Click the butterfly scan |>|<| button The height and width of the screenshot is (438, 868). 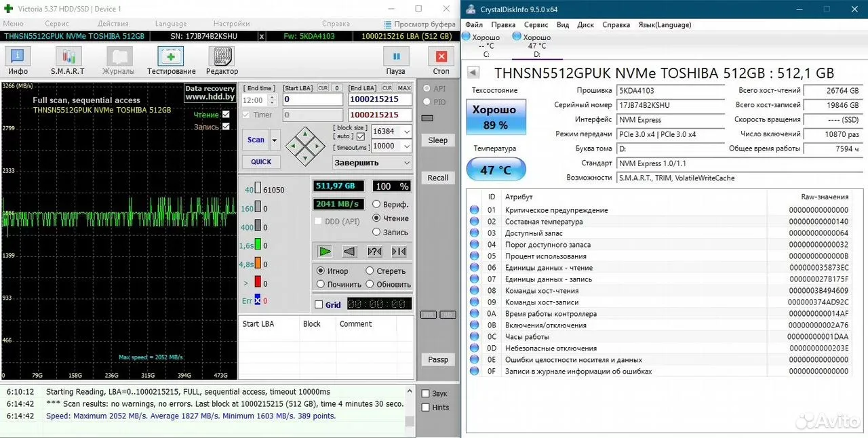tap(399, 252)
